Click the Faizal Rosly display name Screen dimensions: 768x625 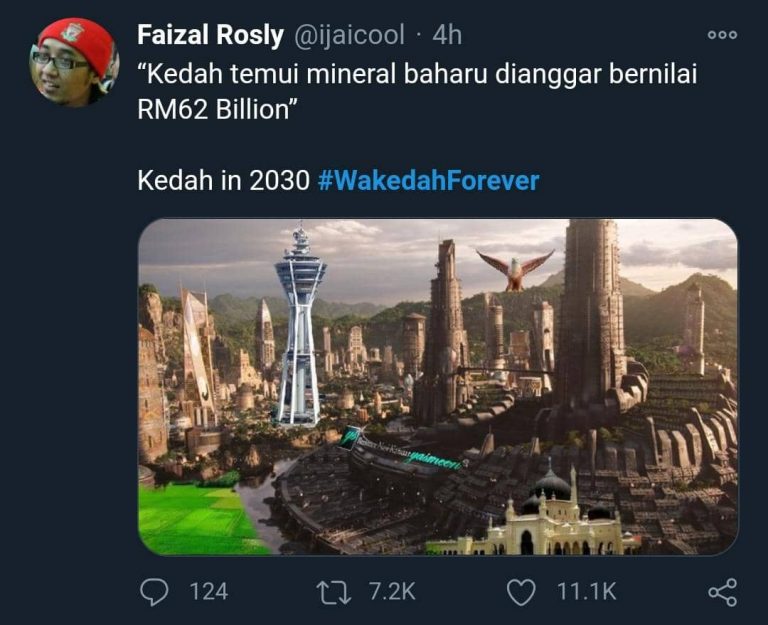pos(210,35)
